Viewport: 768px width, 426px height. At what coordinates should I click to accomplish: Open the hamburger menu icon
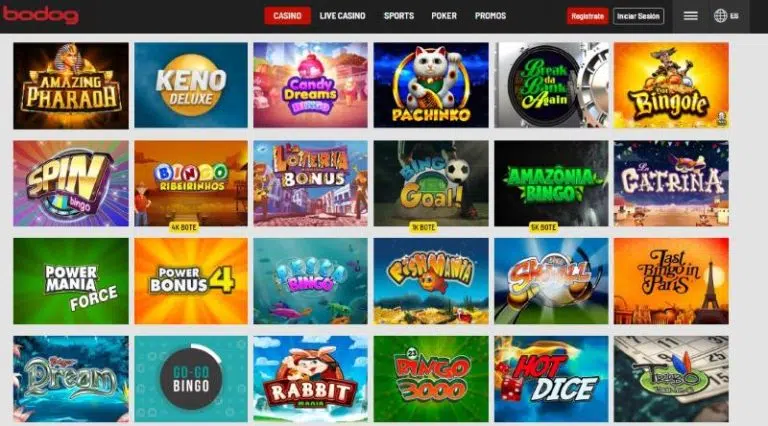[691, 16]
